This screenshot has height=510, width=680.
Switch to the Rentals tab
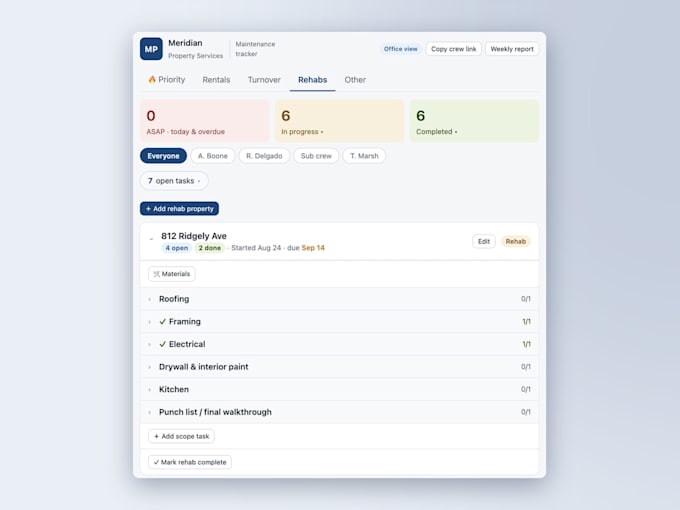click(216, 80)
